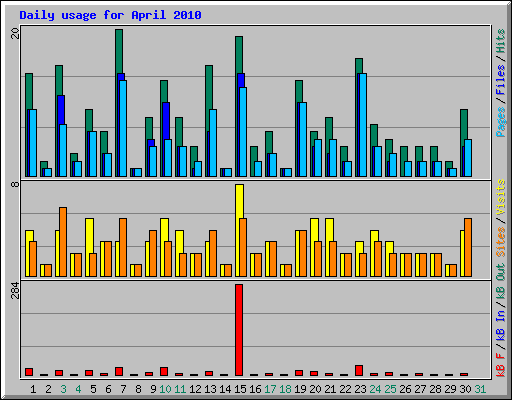Click day label "12" on the x-axis
Viewport: 512px width, 400px height.
[x=195, y=389]
